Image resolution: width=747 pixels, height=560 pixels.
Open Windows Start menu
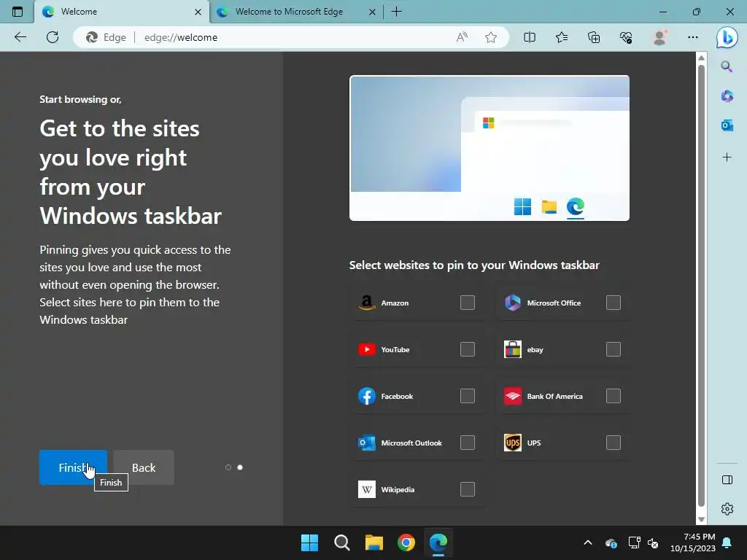tap(309, 542)
